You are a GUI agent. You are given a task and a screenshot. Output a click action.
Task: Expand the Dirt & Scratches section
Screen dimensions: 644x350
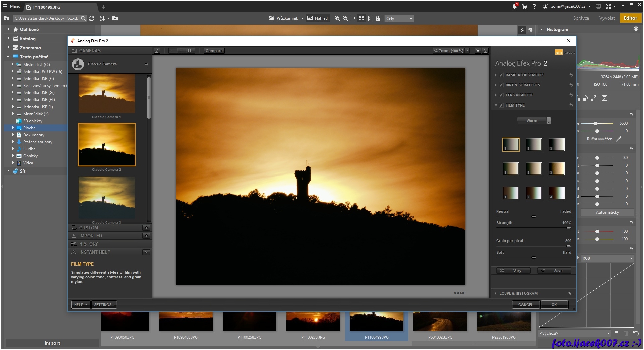point(496,85)
